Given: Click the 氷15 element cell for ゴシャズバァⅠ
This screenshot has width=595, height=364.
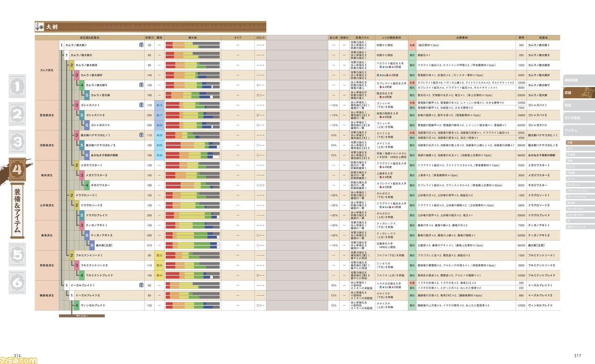Looking at the screenshot, I should pyautogui.click(x=159, y=105).
